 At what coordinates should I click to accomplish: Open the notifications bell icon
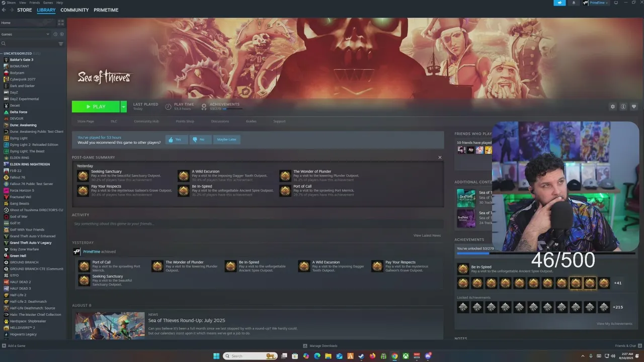(574, 3)
